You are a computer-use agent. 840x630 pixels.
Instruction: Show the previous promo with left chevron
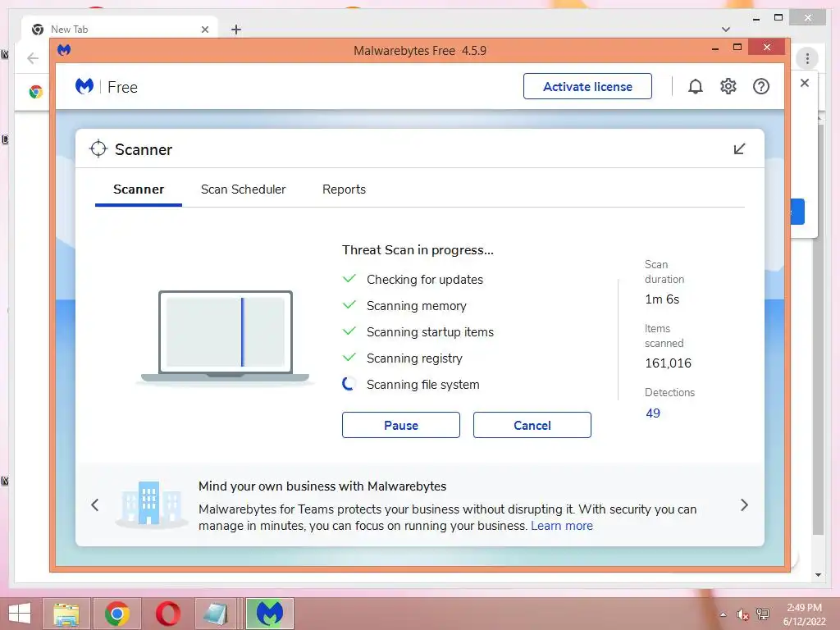(x=95, y=504)
